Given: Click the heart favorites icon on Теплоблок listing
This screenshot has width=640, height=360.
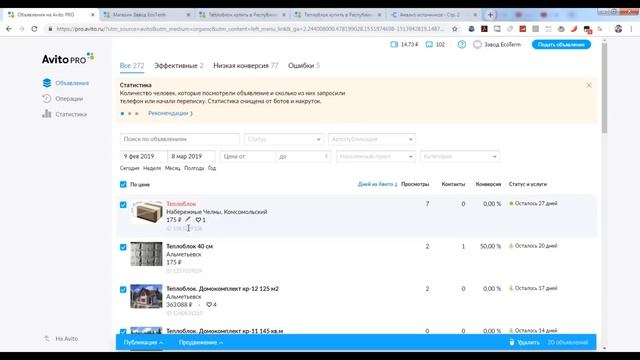Looking at the screenshot, I should point(198,220).
